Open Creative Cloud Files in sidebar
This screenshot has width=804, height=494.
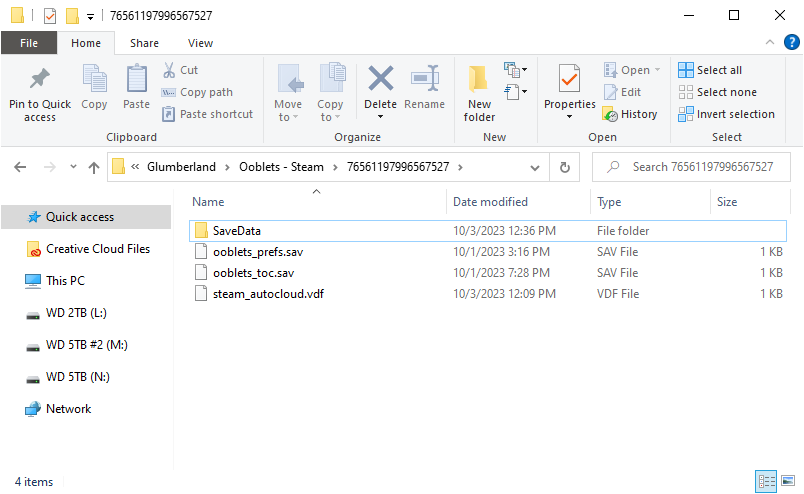pyautogui.click(x=86, y=249)
